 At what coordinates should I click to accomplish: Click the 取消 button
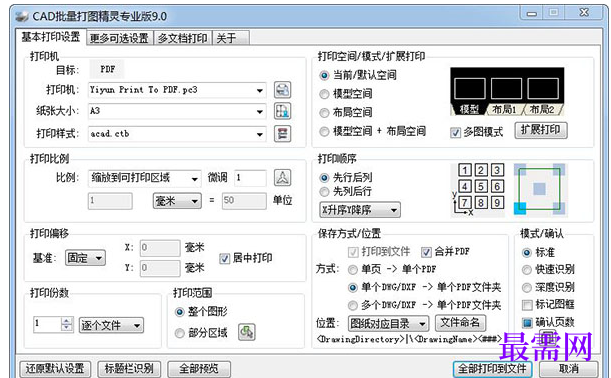569,368
